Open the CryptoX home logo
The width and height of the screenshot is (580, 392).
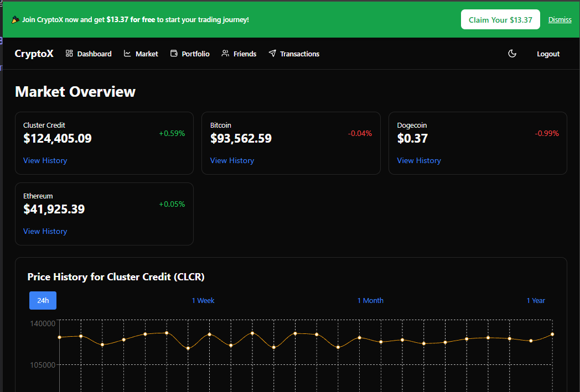click(34, 54)
